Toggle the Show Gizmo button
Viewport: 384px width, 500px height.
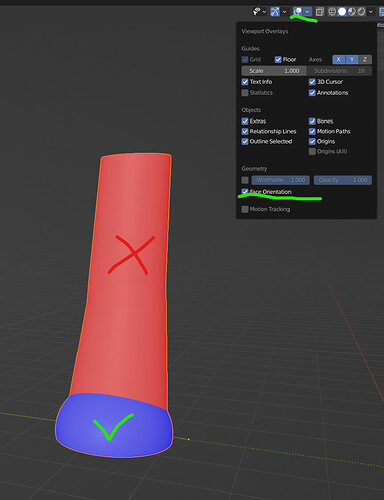(x=275, y=12)
